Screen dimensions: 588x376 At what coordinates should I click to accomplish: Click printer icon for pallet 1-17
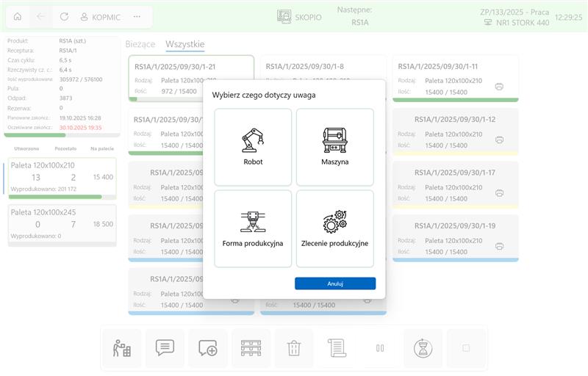[x=499, y=193]
